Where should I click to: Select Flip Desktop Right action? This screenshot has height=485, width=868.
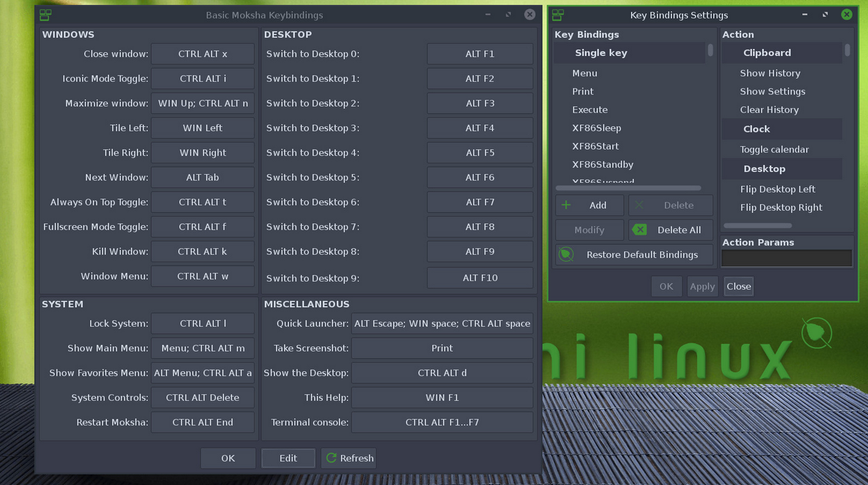point(782,208)
